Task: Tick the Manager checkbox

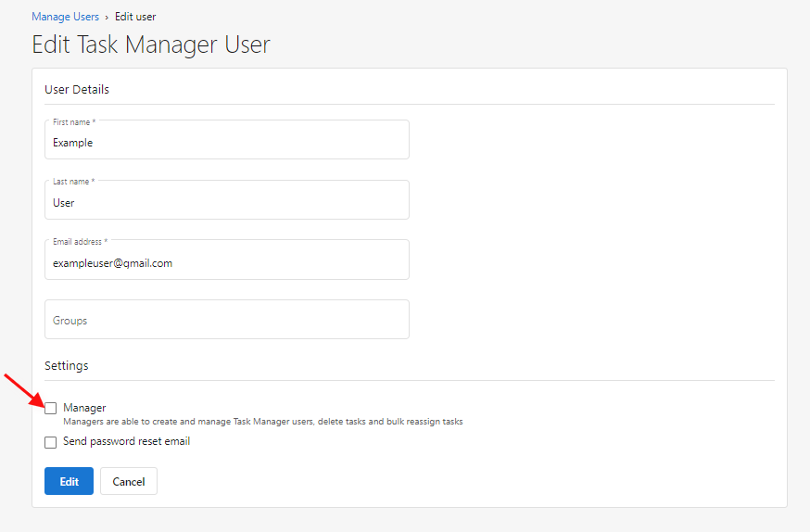Action: tap(51, 409)
